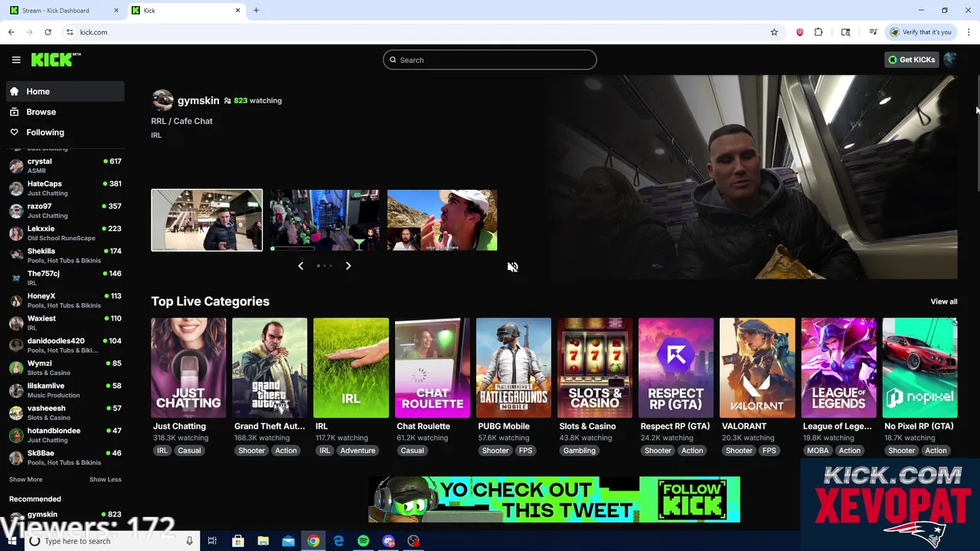980x551 pixels.
Task: Click the Search input field
Action: pos(490,60)
